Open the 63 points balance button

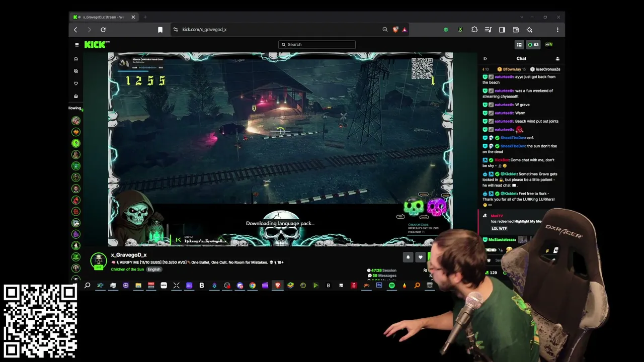pos(533,45)
